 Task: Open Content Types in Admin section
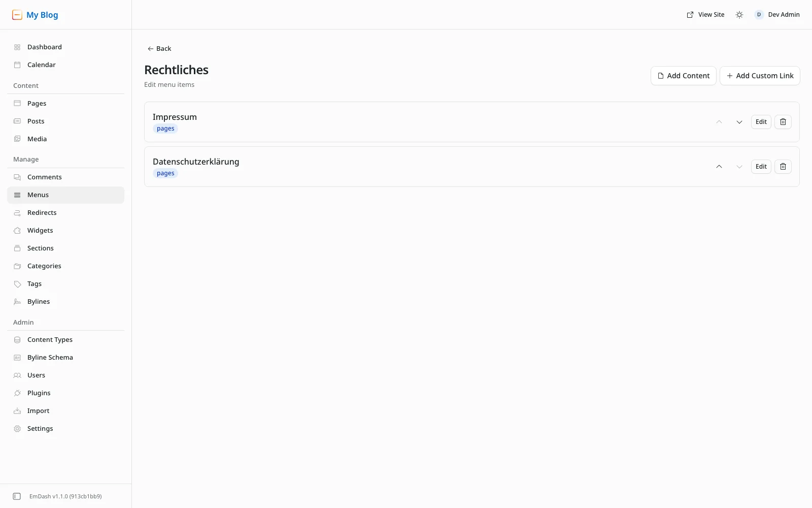[66, 340]
